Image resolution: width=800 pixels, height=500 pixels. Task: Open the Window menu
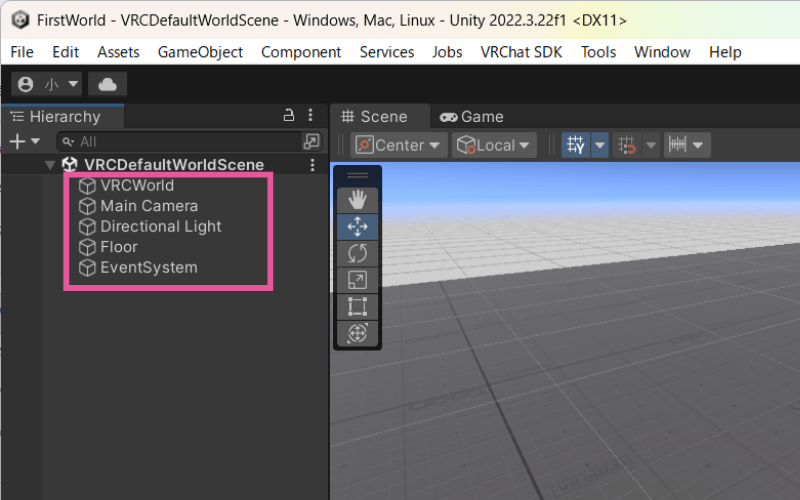click(662, 52)
